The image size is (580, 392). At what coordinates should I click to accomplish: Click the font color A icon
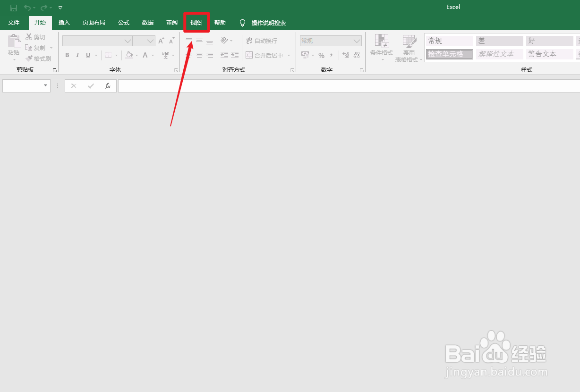coord(145,55)
